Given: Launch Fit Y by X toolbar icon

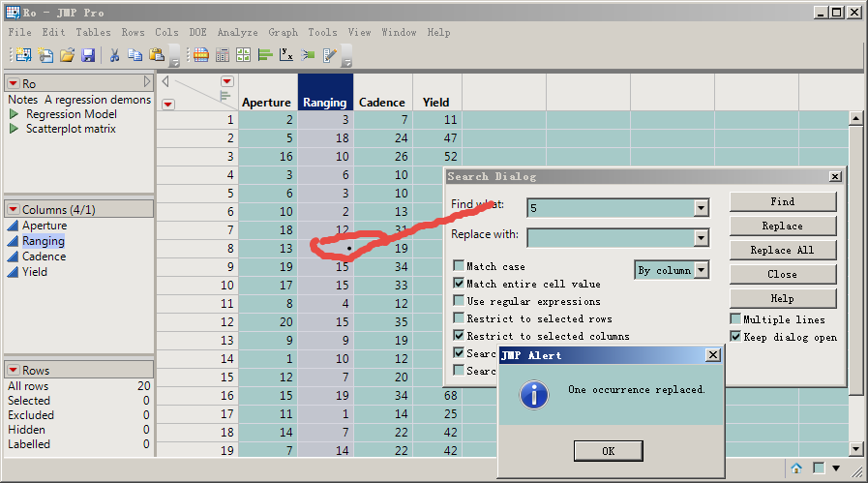Looking at the screenshot, I should (286, 55).
